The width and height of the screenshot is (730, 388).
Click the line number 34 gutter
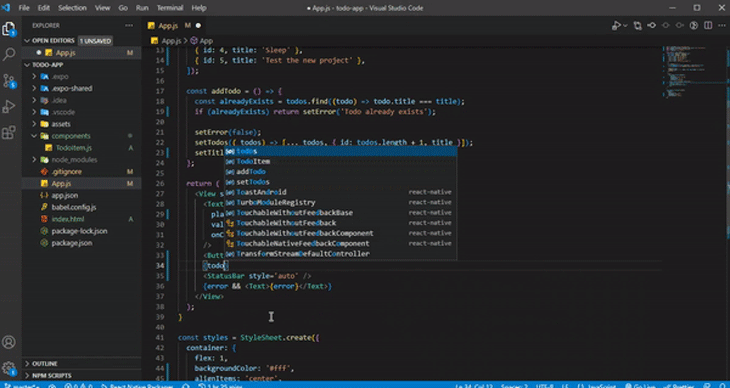click(x=160, y=266)
